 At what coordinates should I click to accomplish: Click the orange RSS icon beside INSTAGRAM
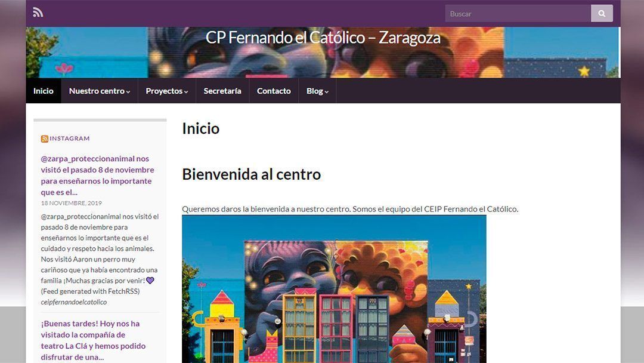(x=44, y=139)
